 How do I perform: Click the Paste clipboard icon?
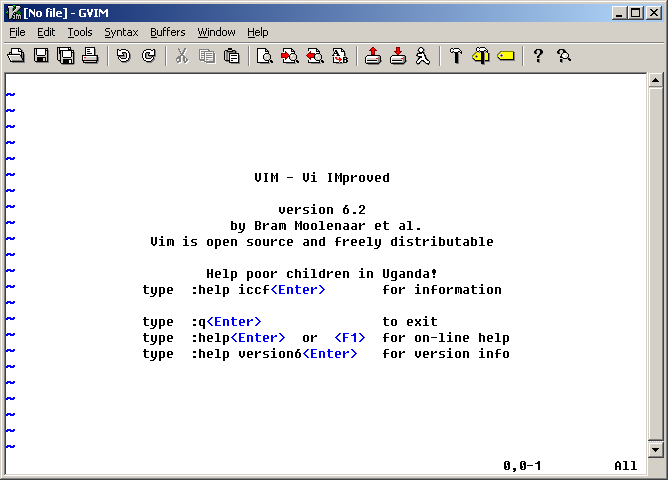point(231,56)
